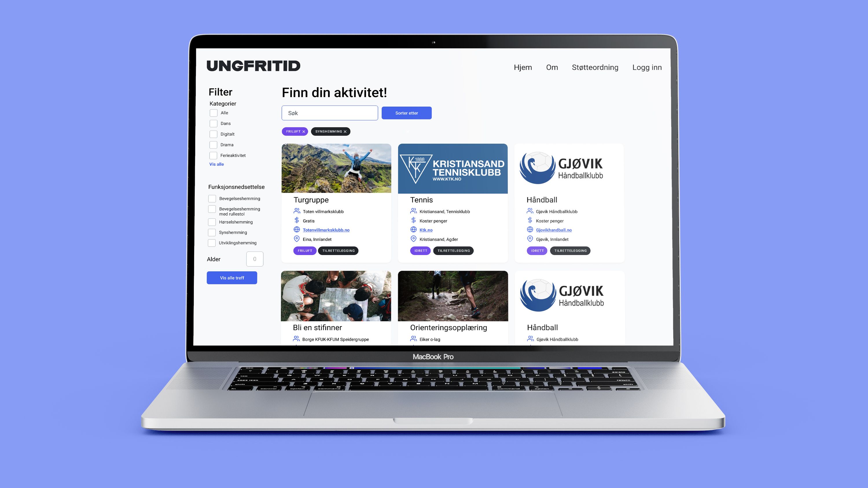The height and width of the screenshot is (488, 868).
Task: Click Vis alle treff expander button
Action: (232, 278)
